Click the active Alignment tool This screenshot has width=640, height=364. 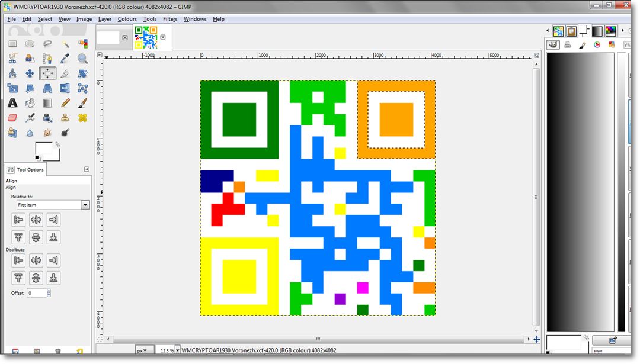click(x=47, y=73)
